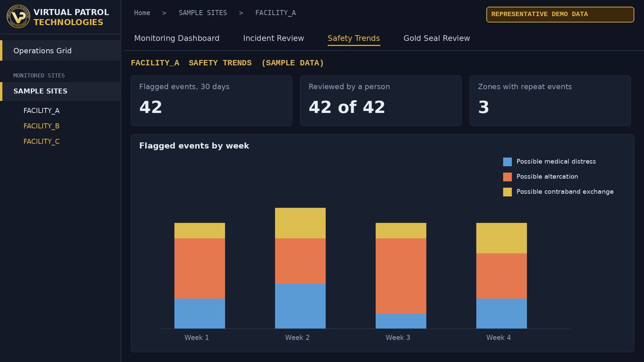Viewport: 644px width, 362px height.
Task: Open FACILITY_B in the sidebar list
Action: coord(41,126)
